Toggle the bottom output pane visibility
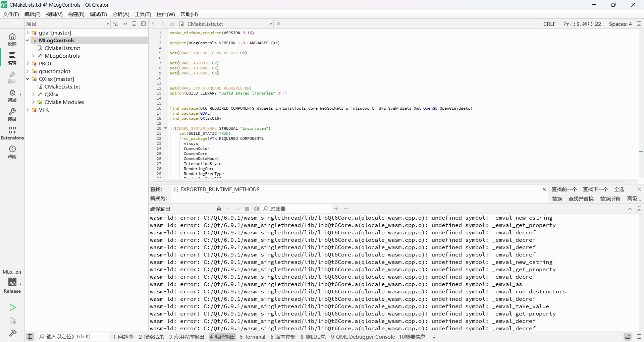Screen dimensions: 644x342 628,336
